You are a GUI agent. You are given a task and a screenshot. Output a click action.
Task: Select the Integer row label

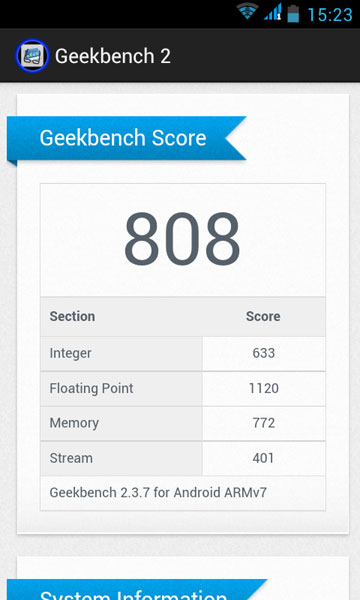tap(70, 354)
